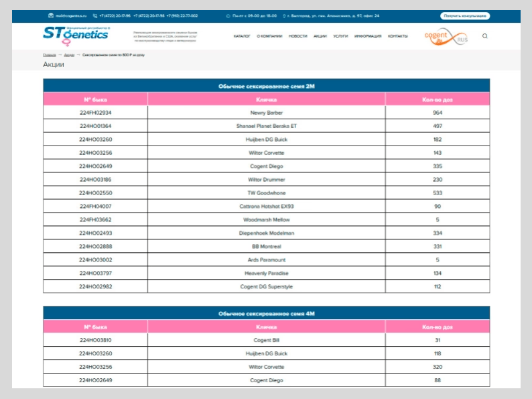The width and height of the screenshot is (532, 399).
Task: Select bull number 224HO02550
Action: tap(96, 193)
